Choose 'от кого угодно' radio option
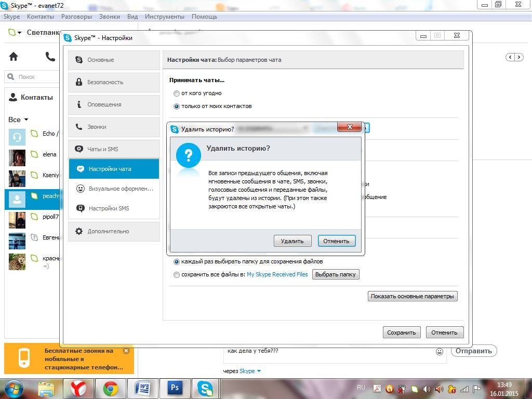Viewport: 532px width, 399px height. (x=177, y=94)
